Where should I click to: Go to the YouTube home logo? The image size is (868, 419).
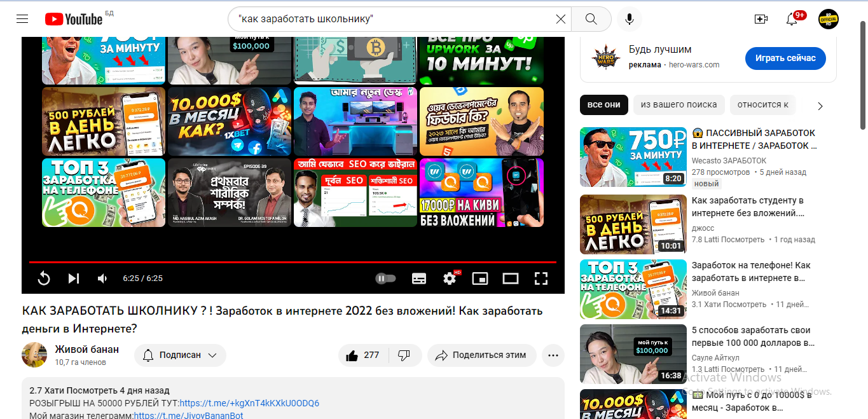(74, 19)
